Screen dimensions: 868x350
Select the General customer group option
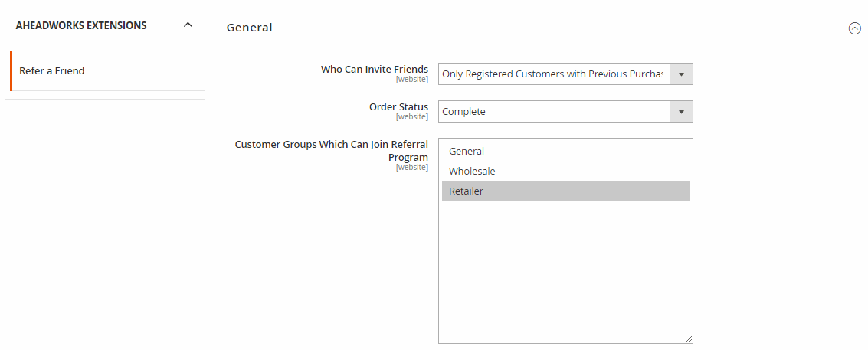(x=467, y=152)
